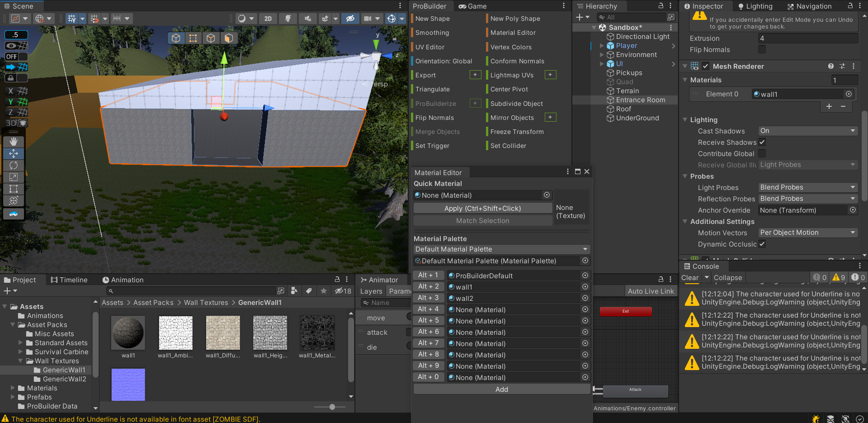The image size is (868, 423).
Task: Open Lightmap UVs options plus button
Action: coord(550,75)
